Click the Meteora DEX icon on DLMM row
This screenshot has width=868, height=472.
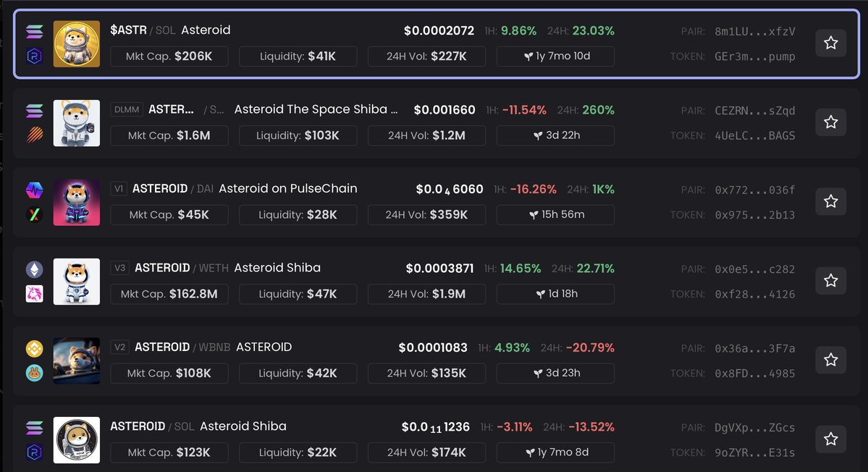tap(34, 135)
